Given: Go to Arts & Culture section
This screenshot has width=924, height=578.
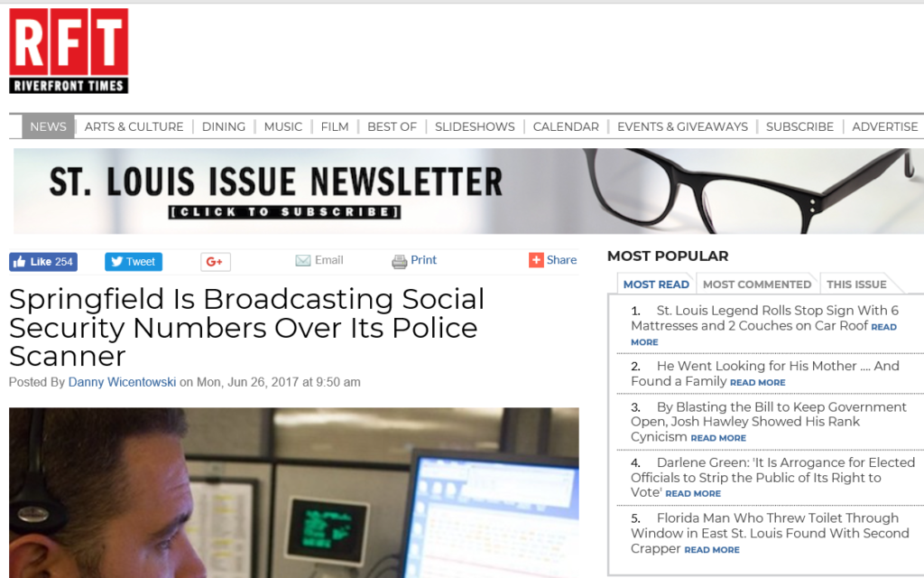Looking at the screenshot, I should [134, 126].
